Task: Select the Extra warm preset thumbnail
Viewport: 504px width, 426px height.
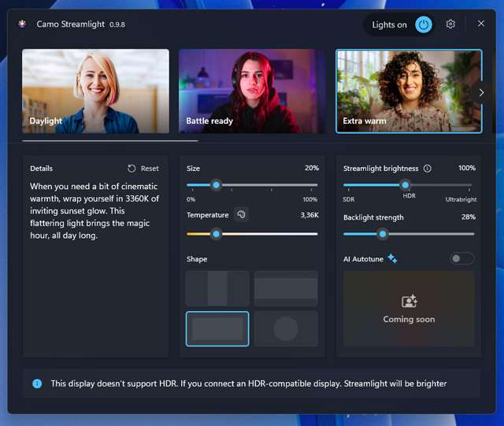Action: coord(409,91)
